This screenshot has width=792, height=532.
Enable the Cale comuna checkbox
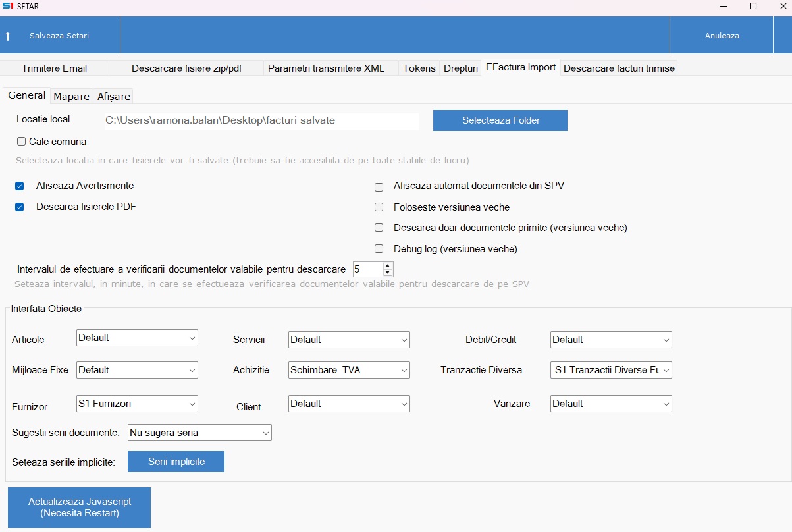pos(22,142)
